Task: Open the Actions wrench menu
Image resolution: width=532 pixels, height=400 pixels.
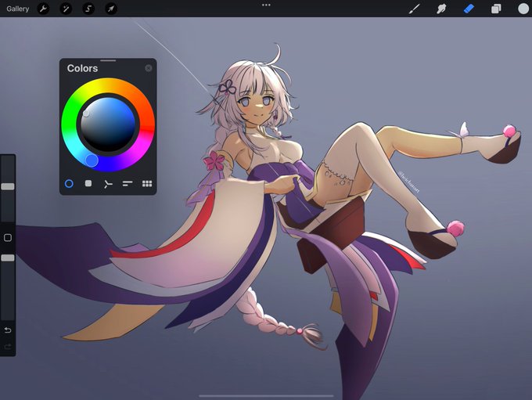Action: pos(43,9)
